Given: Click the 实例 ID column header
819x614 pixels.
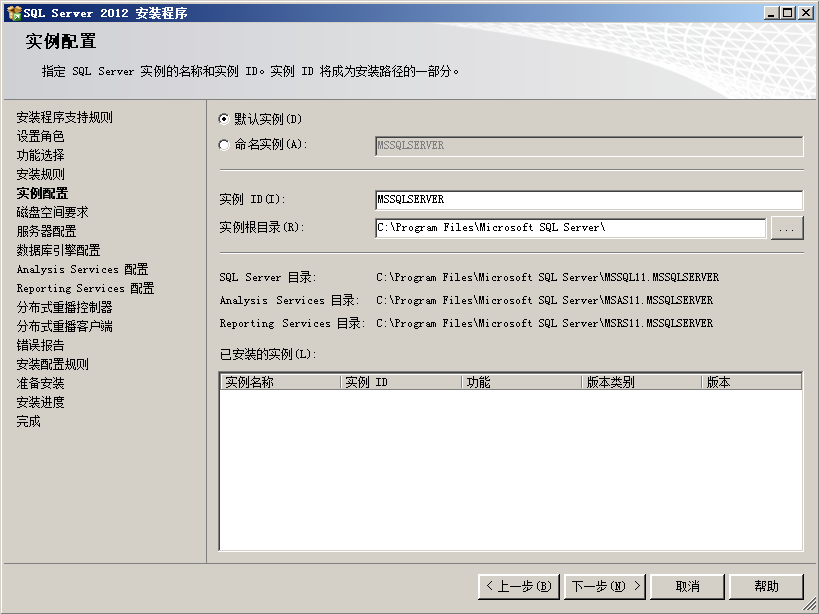Looking at the screenshot, I should click(401, 382).
